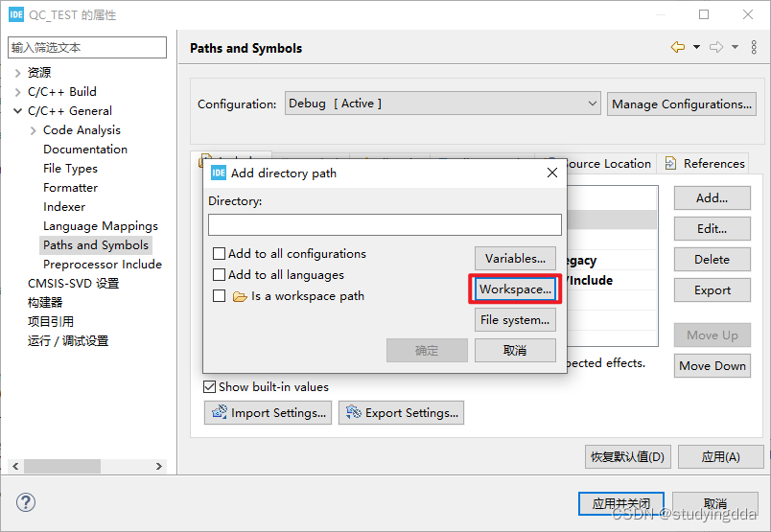Click the Add... button
The image size is (771, 532).
click(712, 198)
